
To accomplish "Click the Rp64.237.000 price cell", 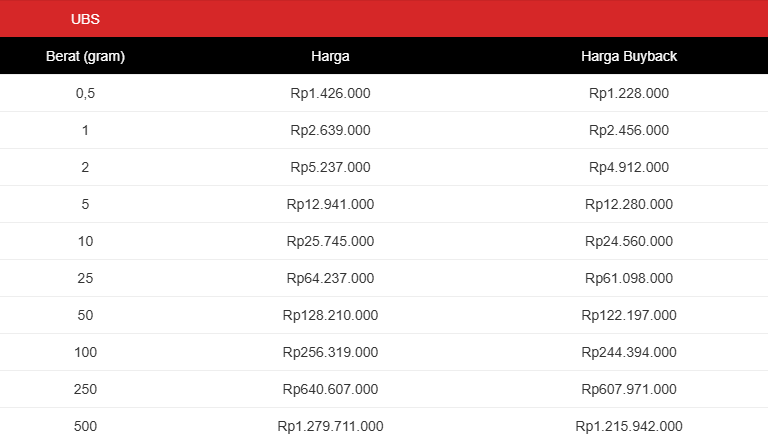I will pos(330,279).
